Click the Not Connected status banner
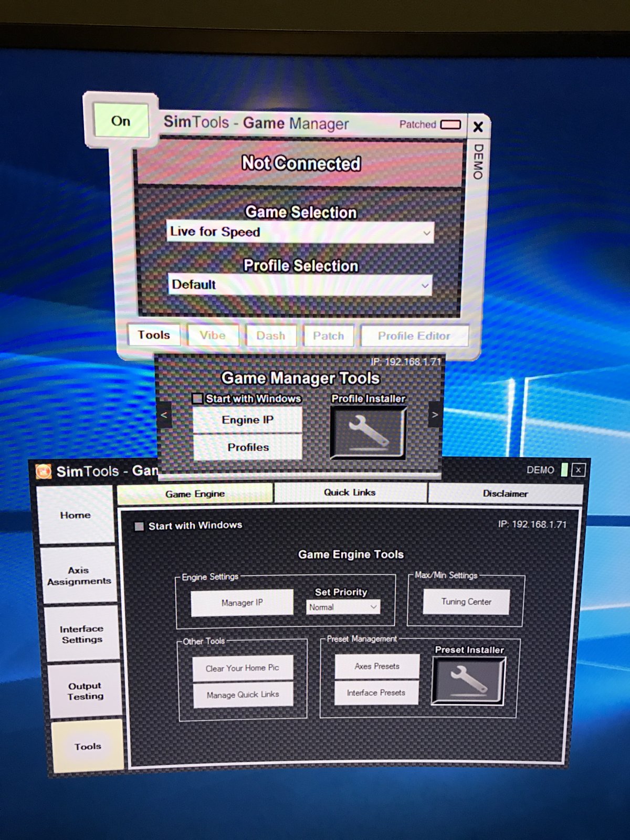The height and width of the screenshot is (840, 630). pos(301,163)
